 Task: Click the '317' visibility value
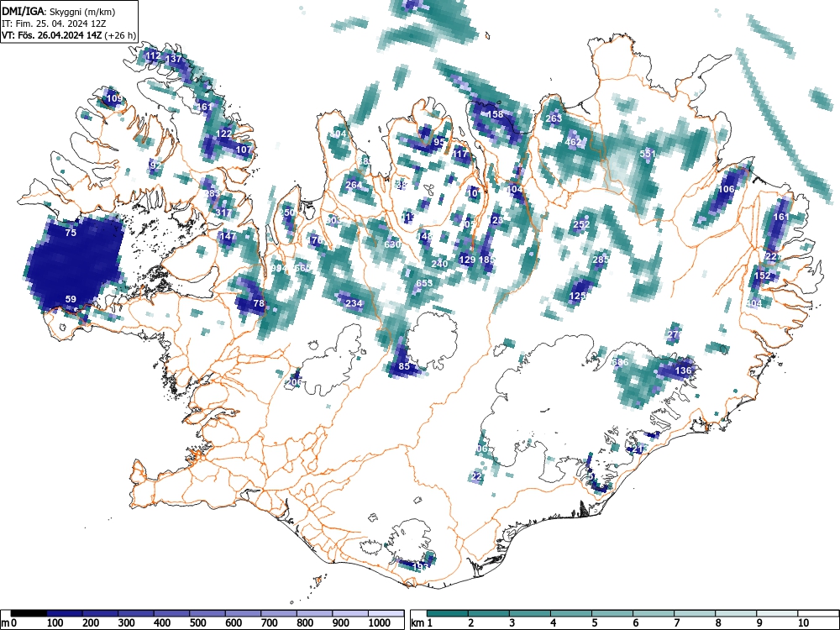pos(223,213)
